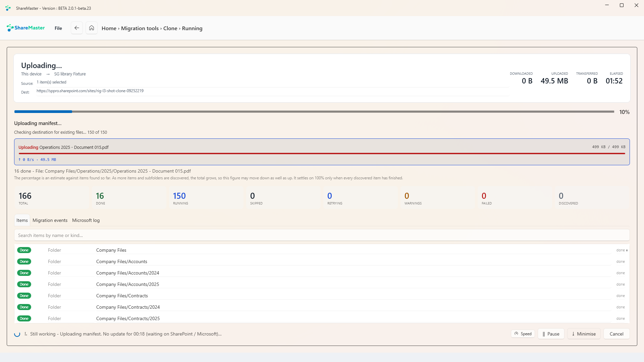Open the Speed button
The height and width of the screenshot is (362, 644).
click(523, 334)
